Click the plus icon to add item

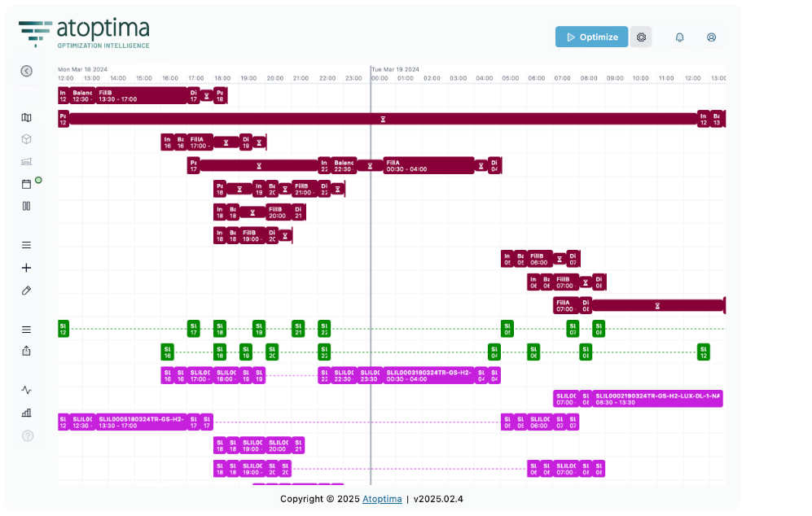(27, 268)
